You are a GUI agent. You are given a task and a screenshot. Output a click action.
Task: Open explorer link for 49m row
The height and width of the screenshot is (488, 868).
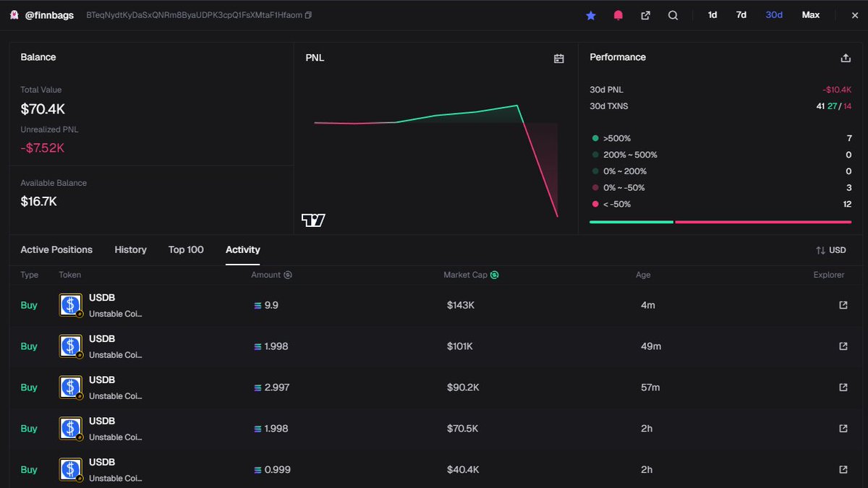click(x=843, y=346)
